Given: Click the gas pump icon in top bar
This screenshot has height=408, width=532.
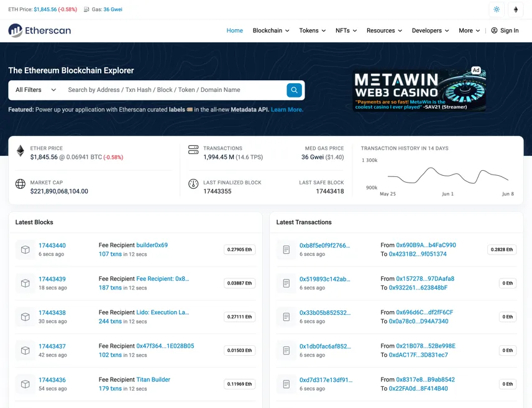Looking at the screenshot, I should click(86, 9).
